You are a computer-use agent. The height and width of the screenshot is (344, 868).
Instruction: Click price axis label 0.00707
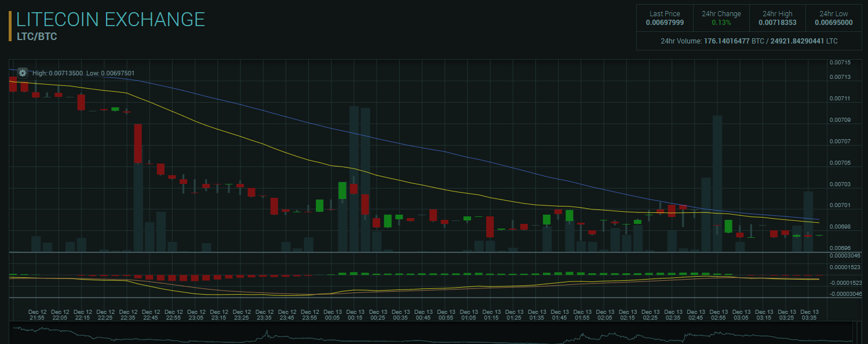pyautogui.click(x=840, y=142)
